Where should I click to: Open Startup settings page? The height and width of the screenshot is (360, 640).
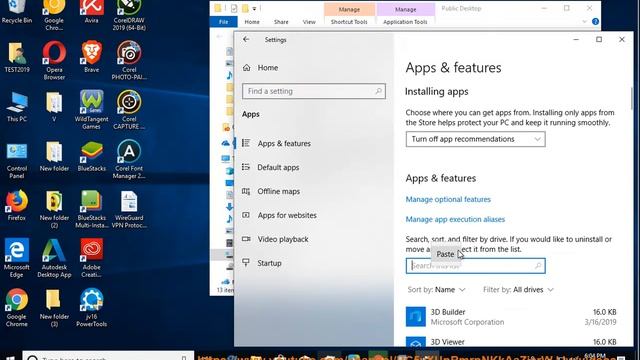pyautogui.click(x=269, y=263)
